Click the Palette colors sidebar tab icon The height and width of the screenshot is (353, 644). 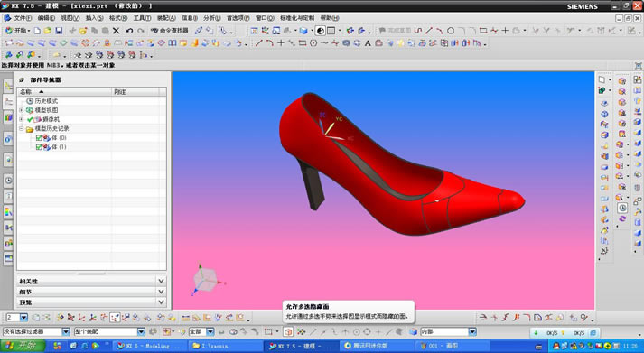(x=8, y=212)
